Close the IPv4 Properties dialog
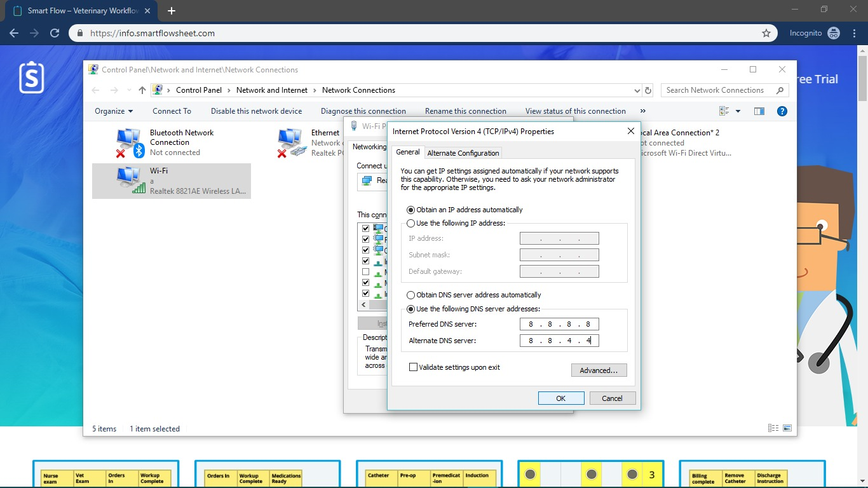Screen dimensions: 868x488 tap(631, 131)
